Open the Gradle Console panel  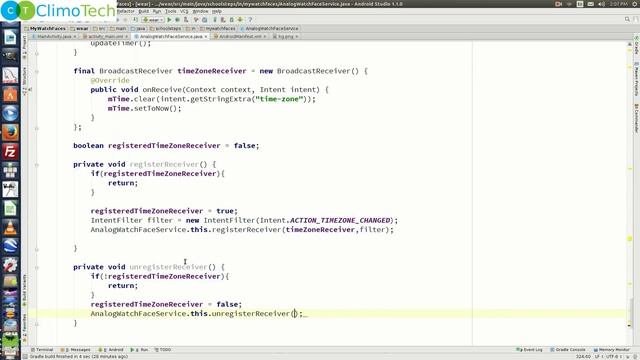pyautogui.click(x=568, y=350)
